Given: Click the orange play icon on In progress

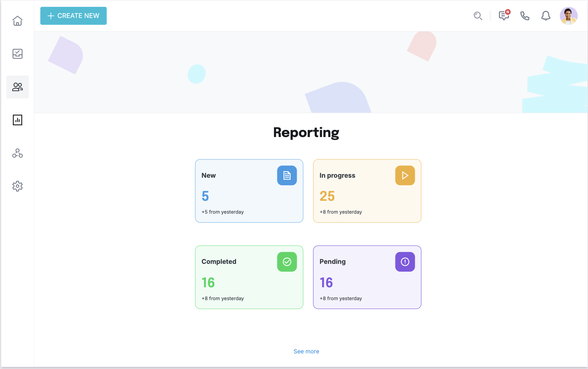Looking at the screenshot, I should (405, 175).
